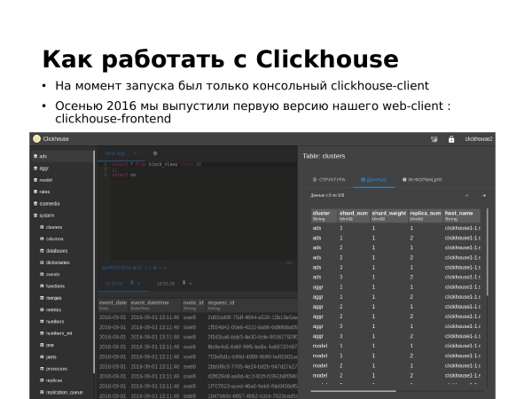Viewport: 532px width, 399px height.
Task: Toggle pin on the 16:59:00 result tab
Action: pos(133,284)
